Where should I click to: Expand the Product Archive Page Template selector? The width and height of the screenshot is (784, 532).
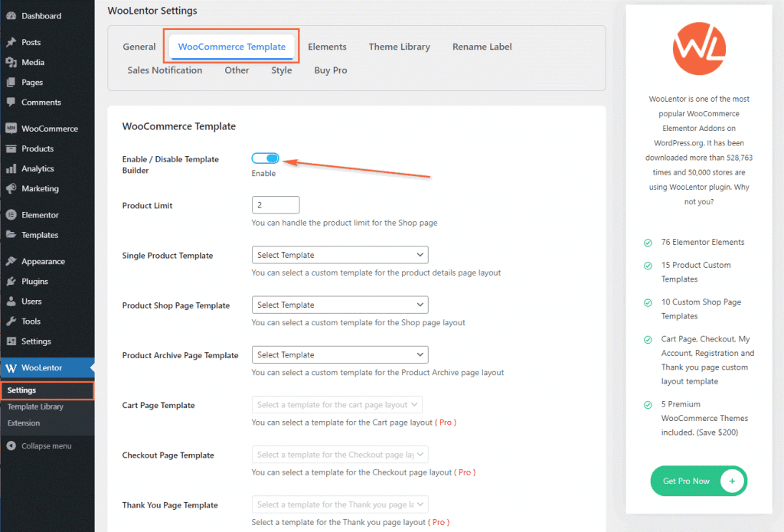(340, 354)
